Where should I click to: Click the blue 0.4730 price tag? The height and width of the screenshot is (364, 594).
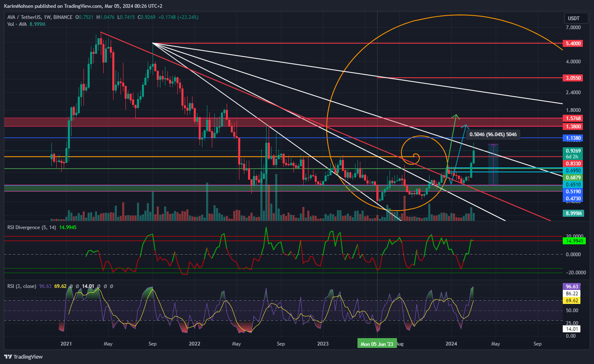point(573,199)
